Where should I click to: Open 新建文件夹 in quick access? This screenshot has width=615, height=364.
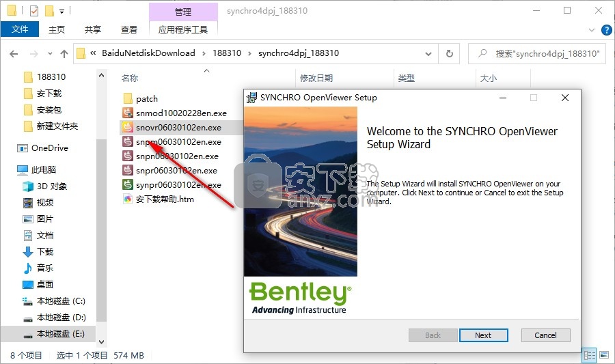tap(51, 126)
